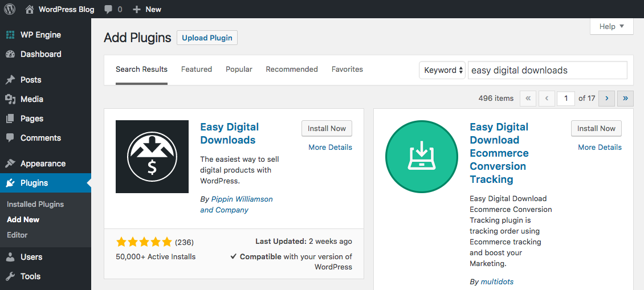Click the Appearance paintbrush icon

click(10, 164)
